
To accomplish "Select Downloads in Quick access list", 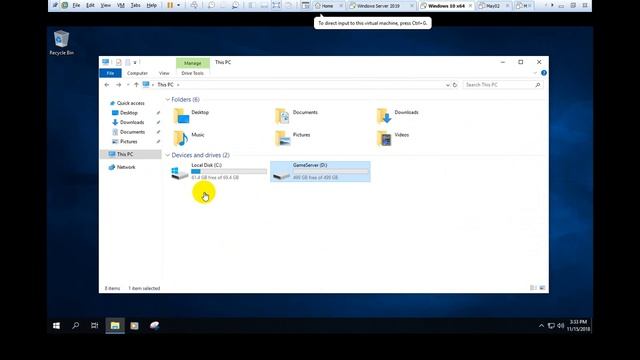I will pyautogui.click(x=132, y=122).
